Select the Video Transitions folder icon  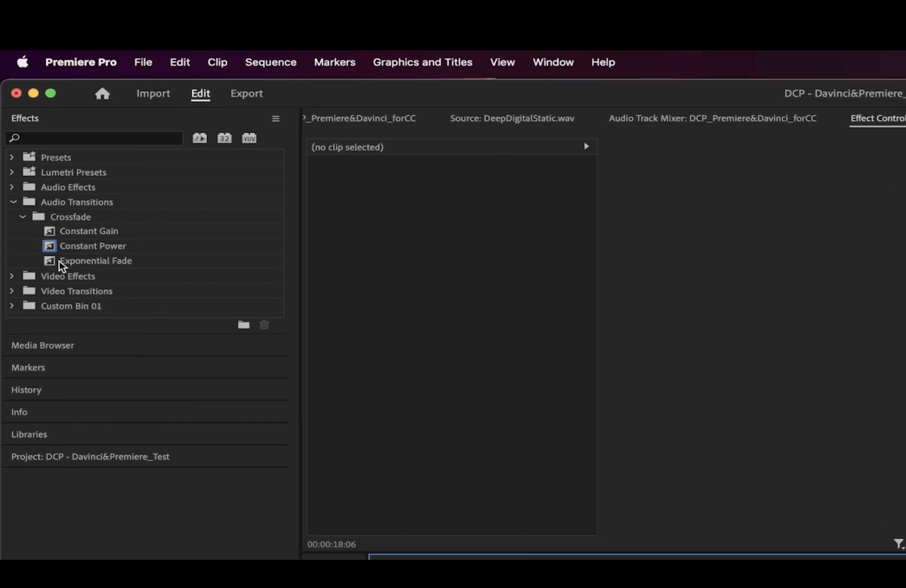[29, 291]
